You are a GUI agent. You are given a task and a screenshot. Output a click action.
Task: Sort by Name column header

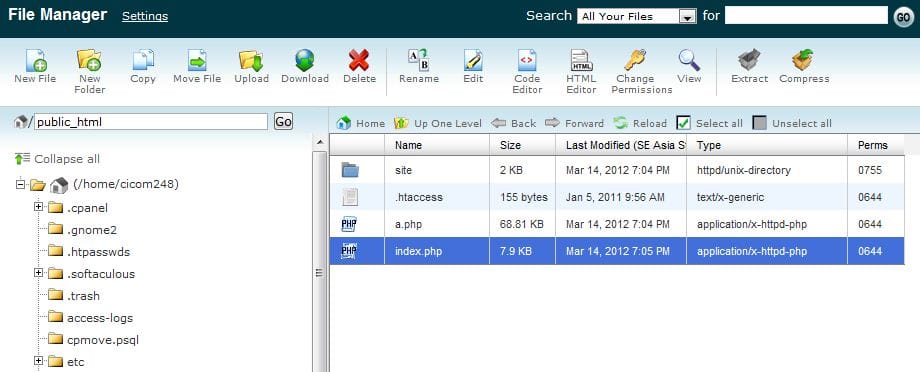[x=437, y=145]
